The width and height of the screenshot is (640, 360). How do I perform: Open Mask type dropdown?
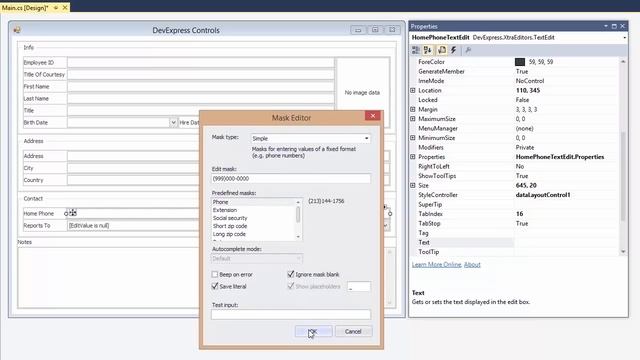pos(367,138)
